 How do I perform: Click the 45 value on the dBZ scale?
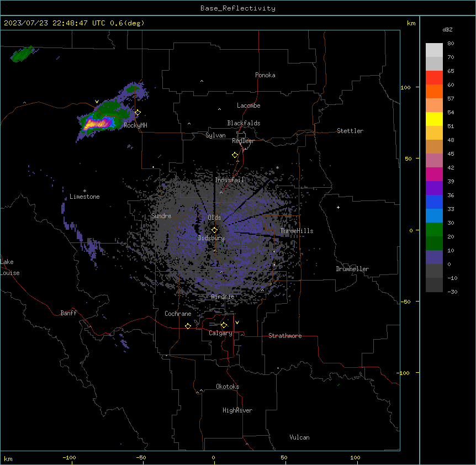coord(451,154)
